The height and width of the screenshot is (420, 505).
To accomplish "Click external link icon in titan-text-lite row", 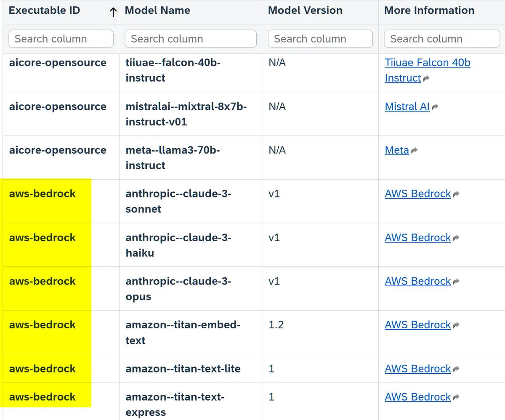I will coord(456,369).
